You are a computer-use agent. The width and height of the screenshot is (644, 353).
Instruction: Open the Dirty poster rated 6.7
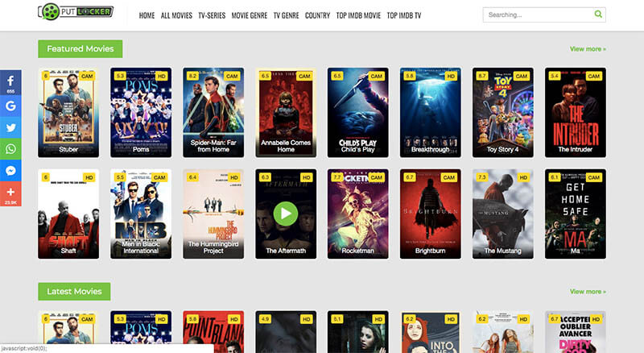[576, 331]
